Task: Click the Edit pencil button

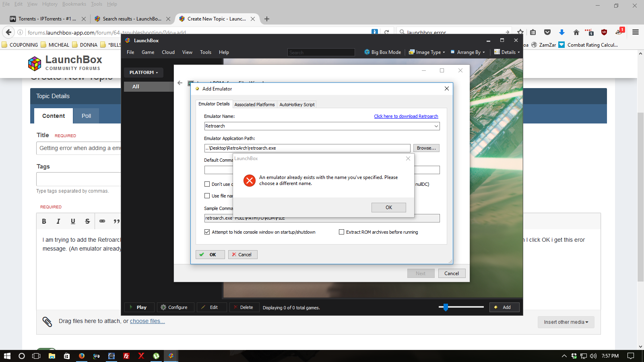Action: coord(212,307)
